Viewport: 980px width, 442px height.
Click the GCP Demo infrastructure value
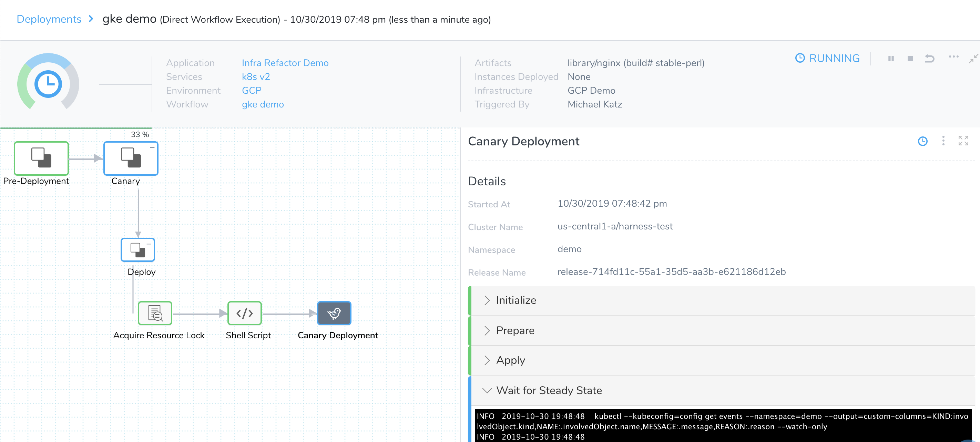pyautogui.click(x=591, y=90)
